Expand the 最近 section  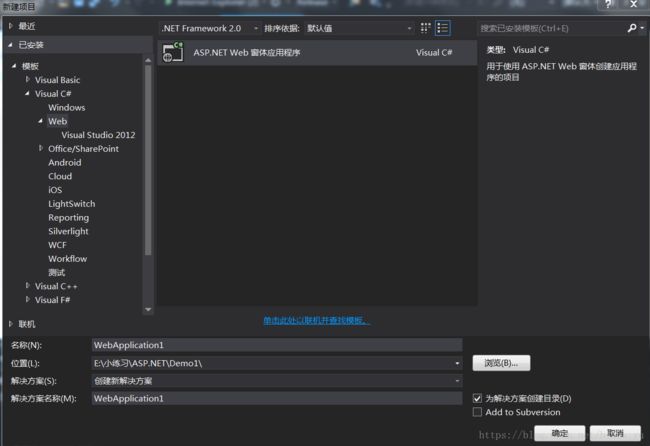click(x=11, y=26)
